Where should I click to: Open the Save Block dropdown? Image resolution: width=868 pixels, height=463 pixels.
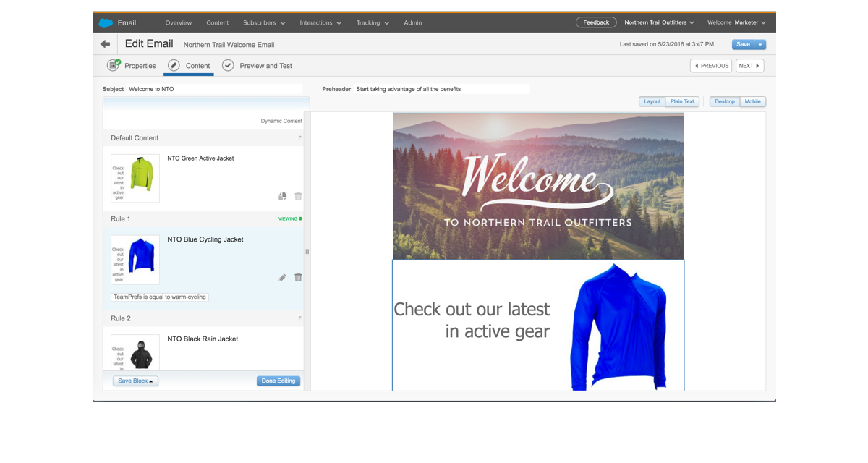[135, 381]
